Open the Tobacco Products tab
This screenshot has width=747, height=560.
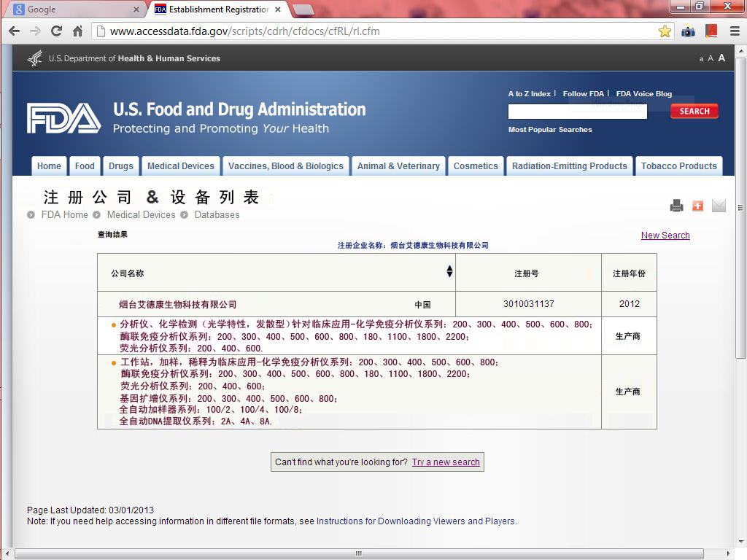[x=679, y=166]
